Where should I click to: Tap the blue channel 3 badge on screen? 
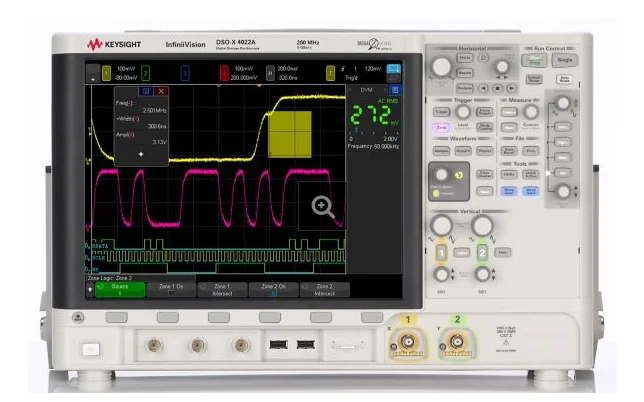pos(185,74)
